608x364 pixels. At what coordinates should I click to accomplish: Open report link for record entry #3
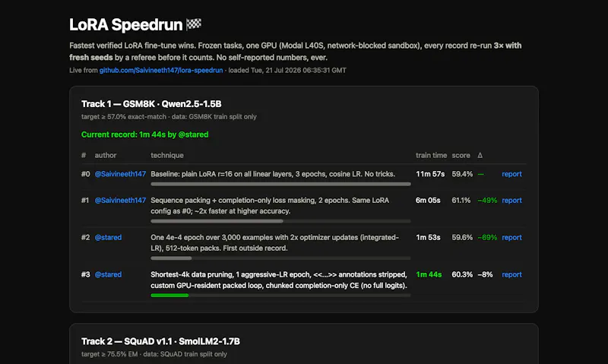(511, 275)
